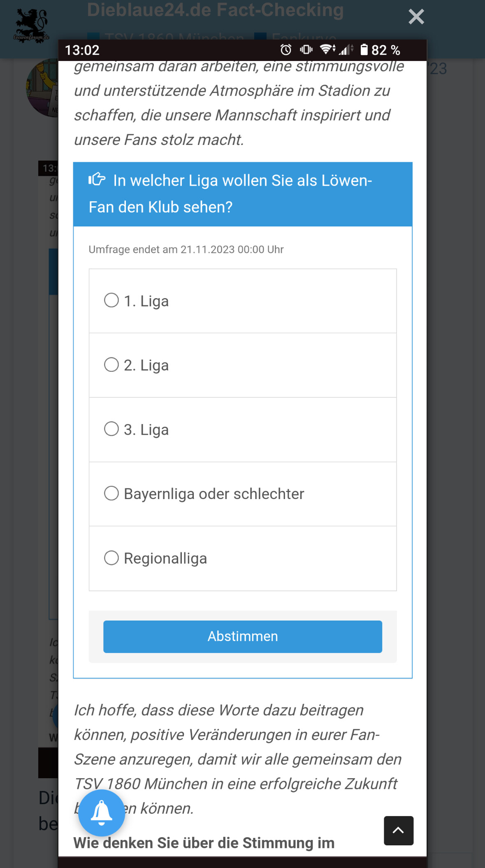This screenshot has width=485, height=868.
Task: Open the Dieblaue24.de Fact-Checking thread title
Action: (215, 10)
